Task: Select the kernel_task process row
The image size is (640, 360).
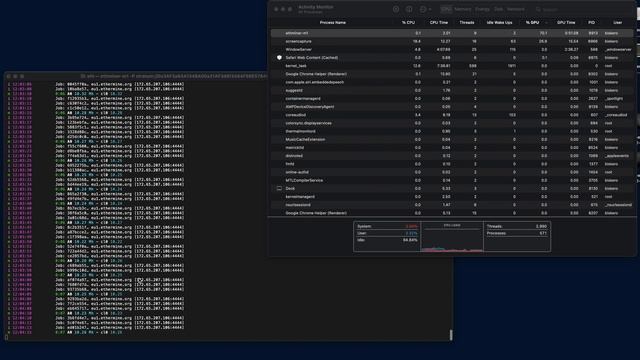Action: 452,66
